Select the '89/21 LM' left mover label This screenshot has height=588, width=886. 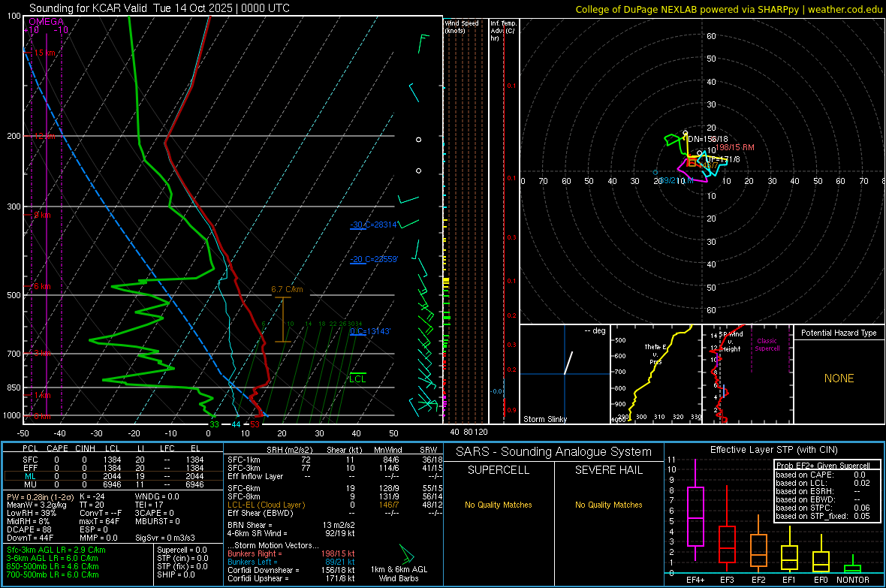click(x=676, y=181)
